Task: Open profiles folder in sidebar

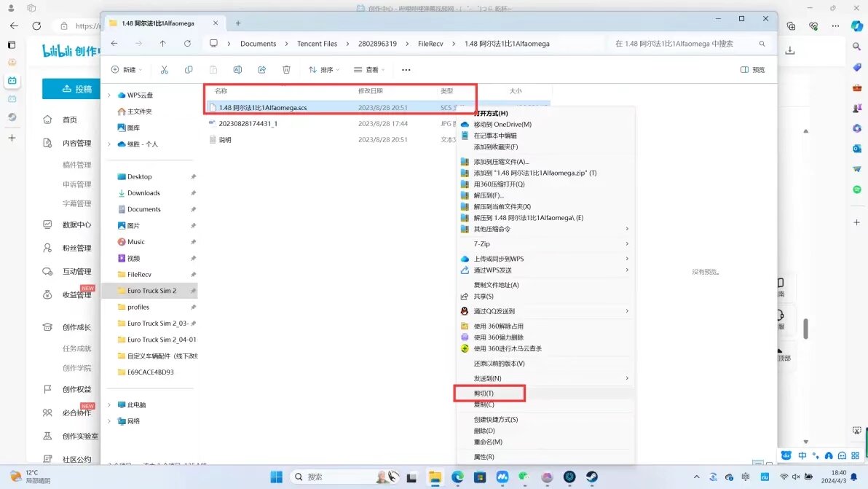Action: pos(138,307)
